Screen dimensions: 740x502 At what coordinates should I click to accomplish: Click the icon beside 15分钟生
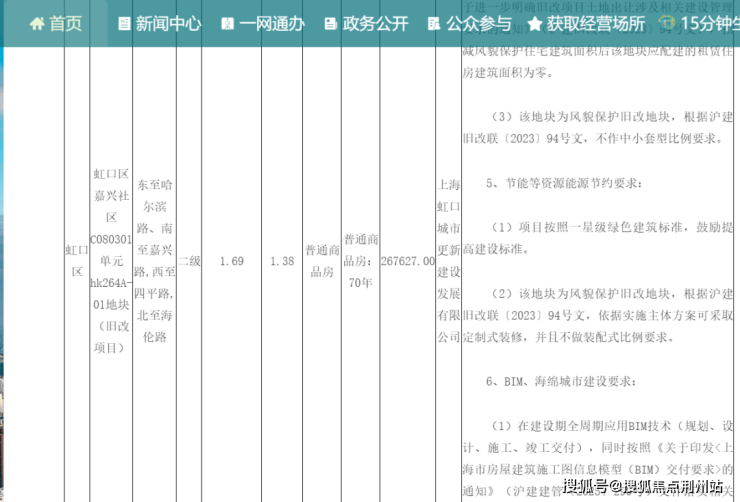(x=667, y=24)
